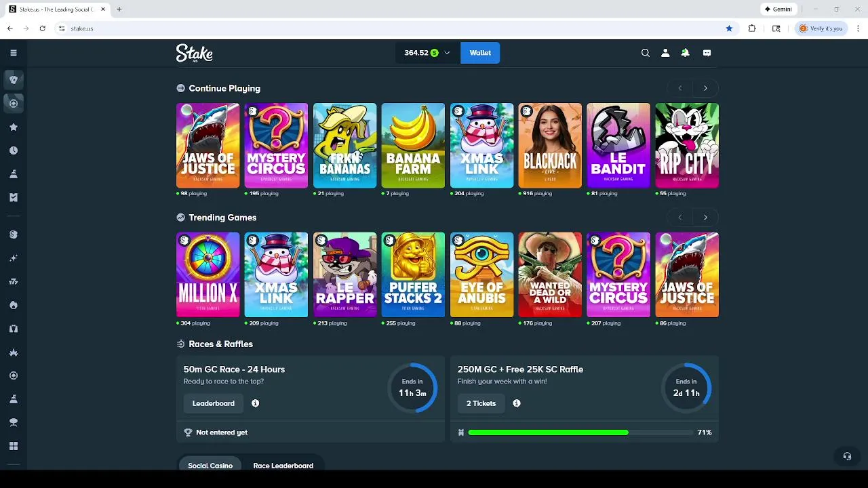
Task: Open the flame hot games icon in sidebar
Action: pos(13,305)
